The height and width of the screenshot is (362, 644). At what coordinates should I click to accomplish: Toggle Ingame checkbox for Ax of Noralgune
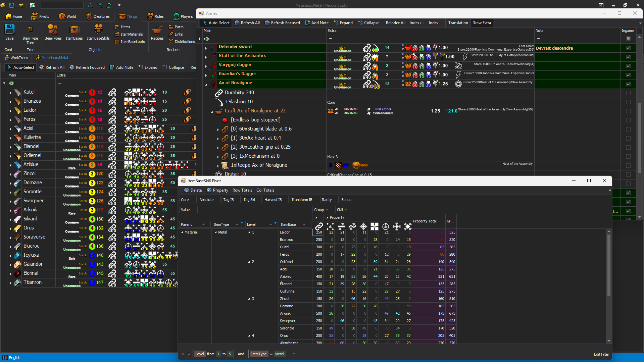(628, 84)
